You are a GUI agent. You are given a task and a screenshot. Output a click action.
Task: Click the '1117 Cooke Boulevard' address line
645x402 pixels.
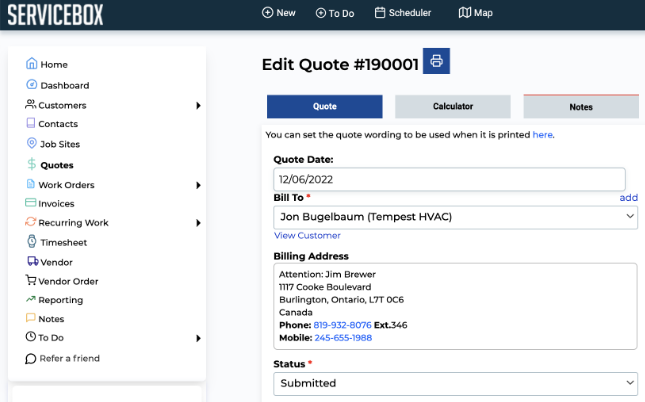click(x=325, y=287)
